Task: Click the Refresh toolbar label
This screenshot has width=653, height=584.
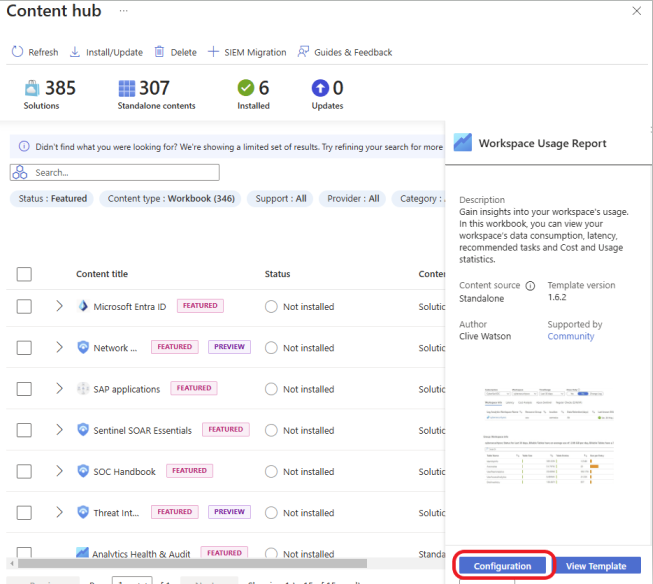Action: tap(43, 52)
